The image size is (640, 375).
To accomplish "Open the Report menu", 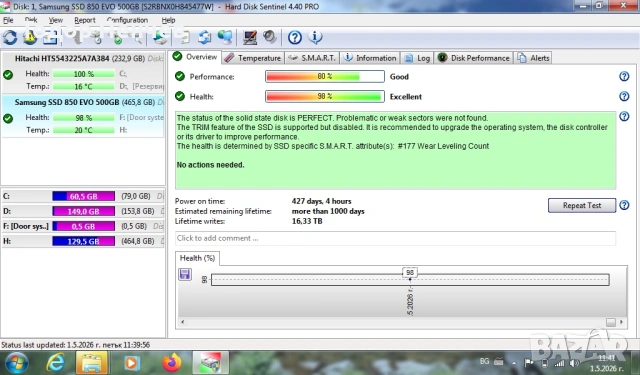I will [x=84, y=20].
